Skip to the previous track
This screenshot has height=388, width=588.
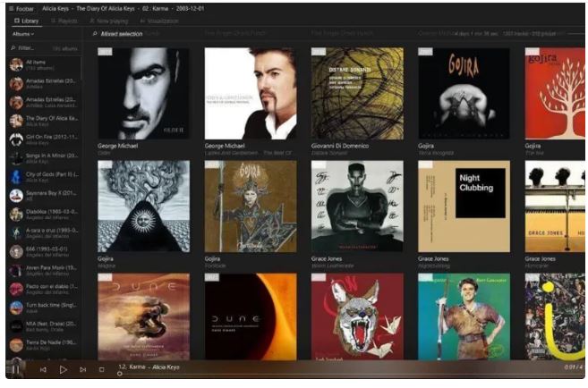(42, 369)
